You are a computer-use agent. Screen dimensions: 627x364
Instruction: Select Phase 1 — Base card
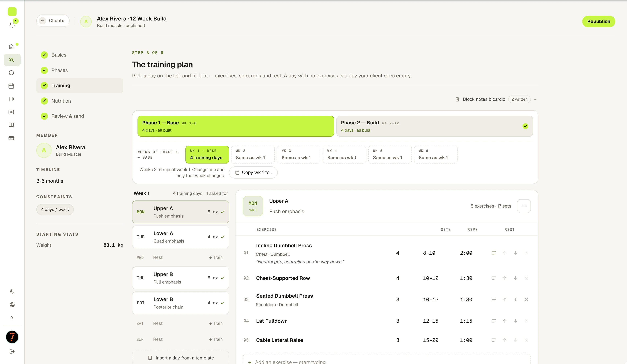tap(236, 126)
